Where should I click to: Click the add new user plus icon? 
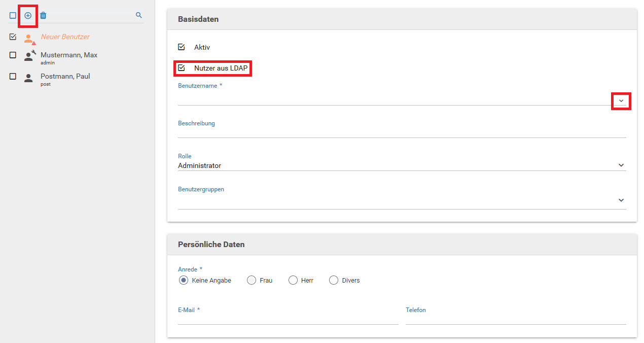pyautogui.click(x=28, y=16)
